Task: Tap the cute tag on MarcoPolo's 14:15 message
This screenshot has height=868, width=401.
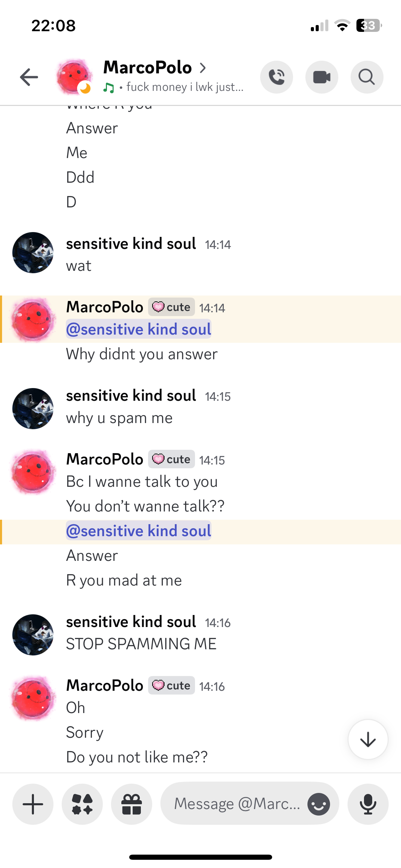Action: (x=171, y=459)
